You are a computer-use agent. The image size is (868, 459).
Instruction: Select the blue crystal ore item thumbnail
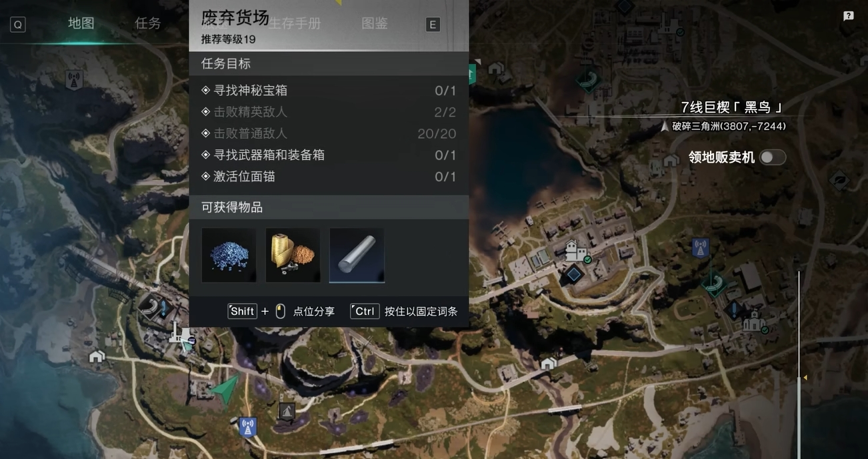coord(229,255)
